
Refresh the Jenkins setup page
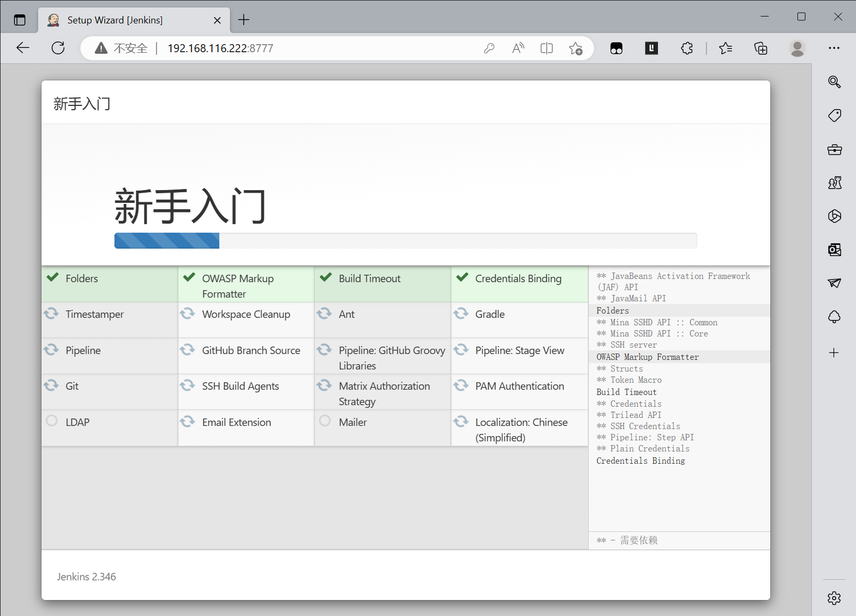click(58, 48)
